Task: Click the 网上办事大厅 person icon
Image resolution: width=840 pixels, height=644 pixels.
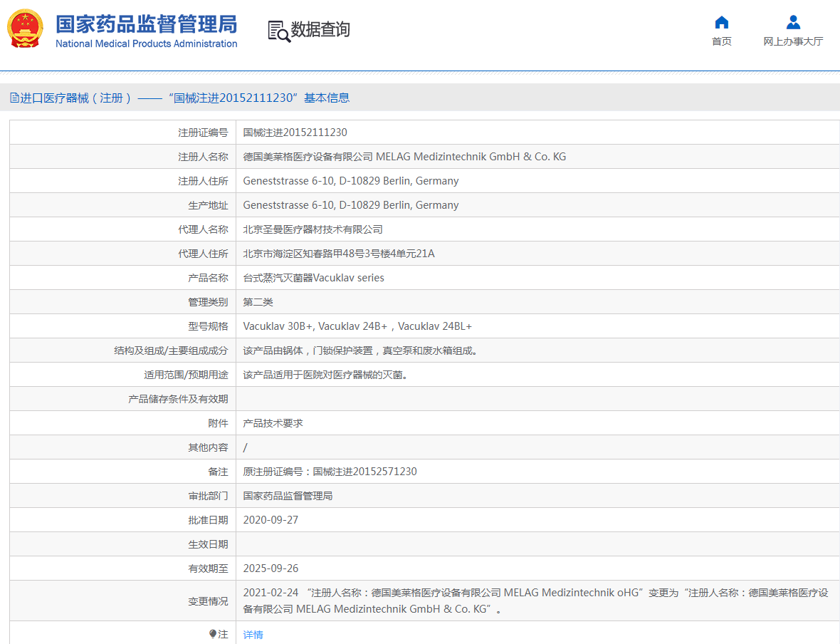Action: [x=793, y=22]
